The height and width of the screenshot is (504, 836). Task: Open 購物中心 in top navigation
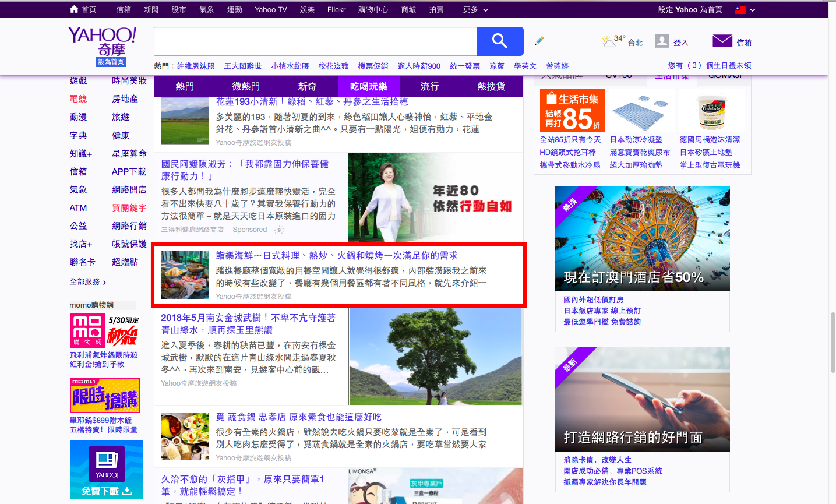pos(373,10)
